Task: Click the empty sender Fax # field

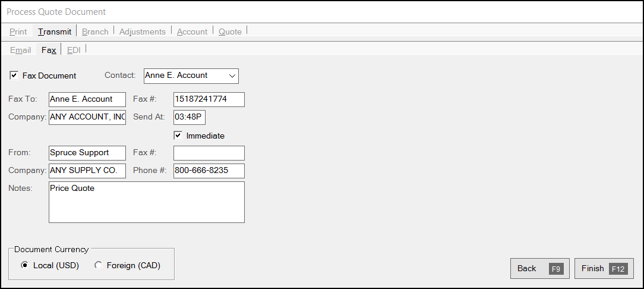Action: tap(209, 153)
